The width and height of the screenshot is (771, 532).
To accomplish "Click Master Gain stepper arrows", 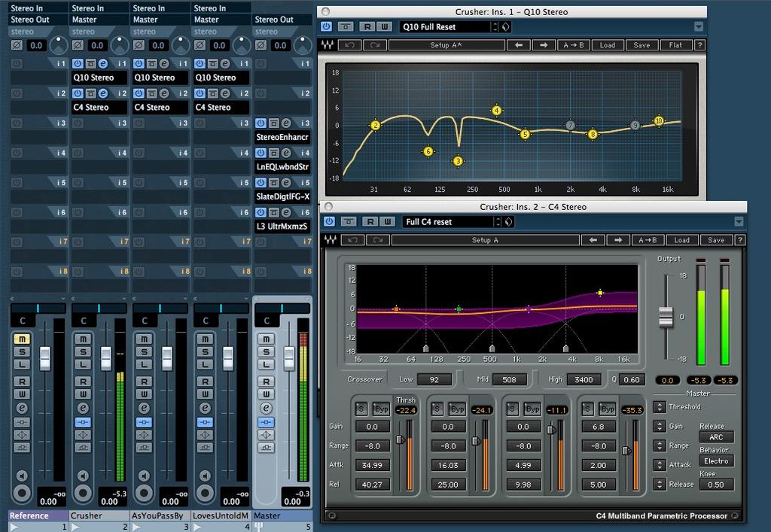I will pos(660,426).
